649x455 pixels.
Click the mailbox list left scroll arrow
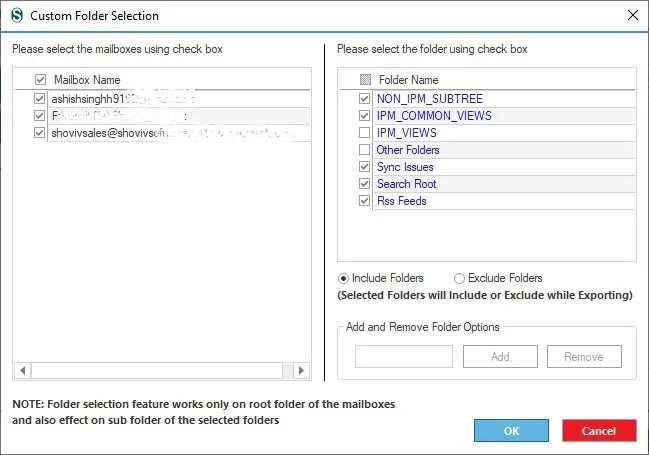(23, 370)
